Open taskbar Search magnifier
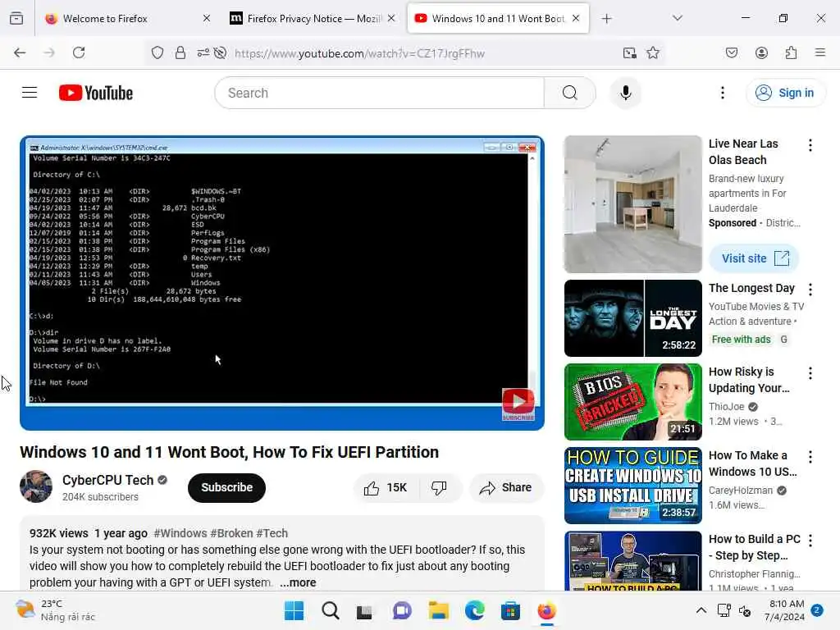This screenshot has width=840, height=630. (x=330, y=610)
